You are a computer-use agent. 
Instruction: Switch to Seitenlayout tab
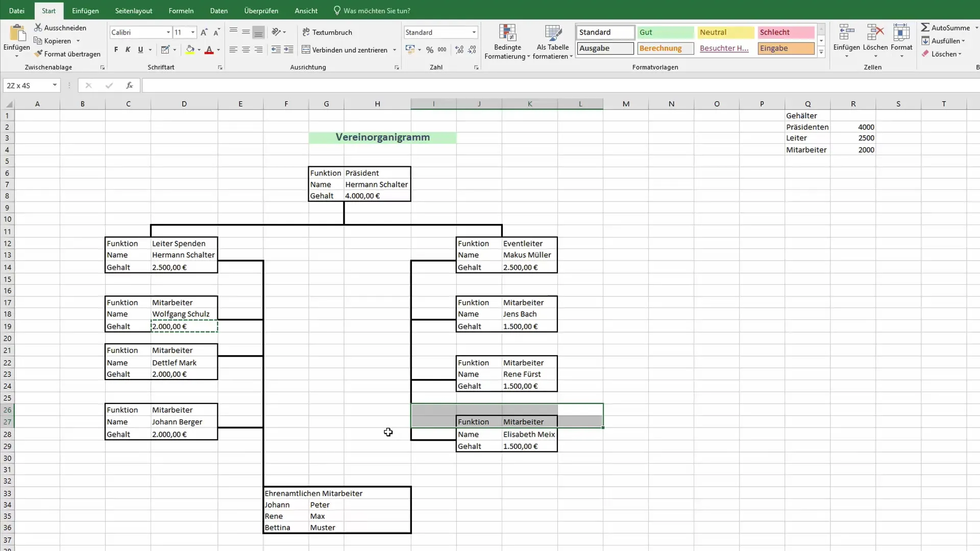134,11
